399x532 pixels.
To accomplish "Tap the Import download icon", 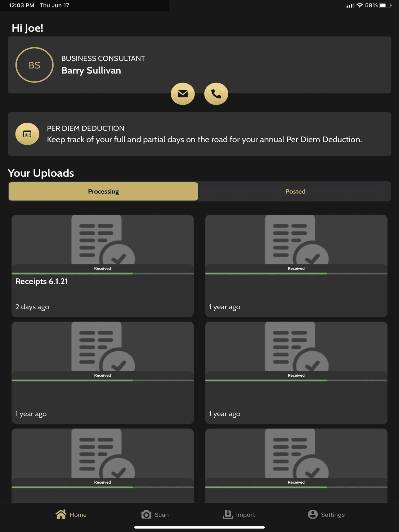I will [x=228, y=514].
